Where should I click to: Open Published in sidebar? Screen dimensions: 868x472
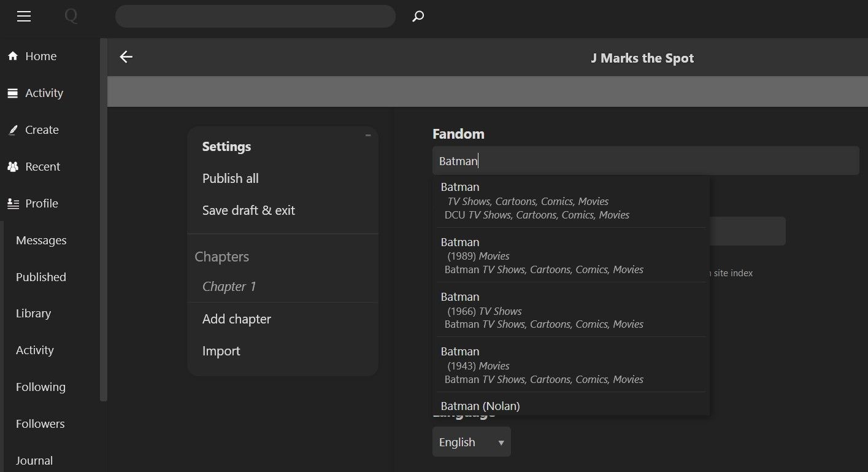(x=40, y=277)
